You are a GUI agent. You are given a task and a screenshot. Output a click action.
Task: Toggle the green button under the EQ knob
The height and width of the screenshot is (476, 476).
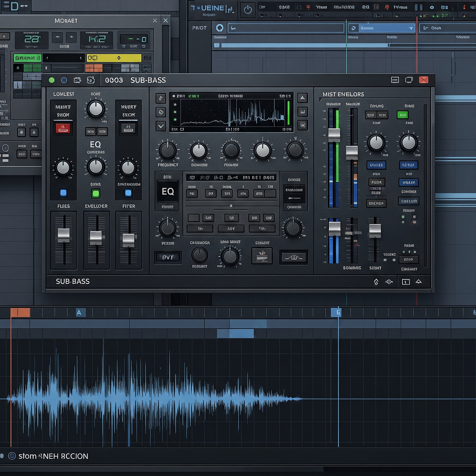click(96, 194)
